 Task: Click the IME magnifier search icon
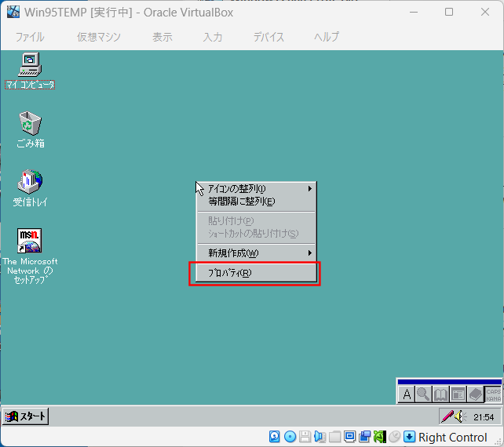[x=424, y=394]
